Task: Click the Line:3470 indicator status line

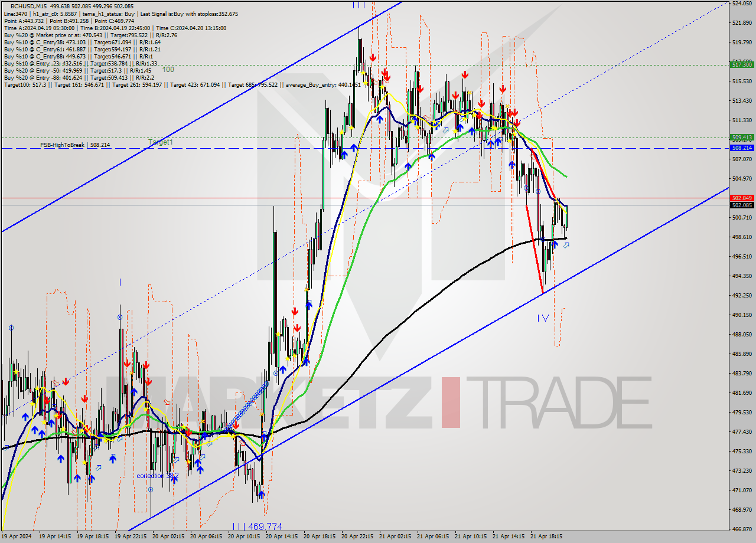Action: click(x=121, y=14)
